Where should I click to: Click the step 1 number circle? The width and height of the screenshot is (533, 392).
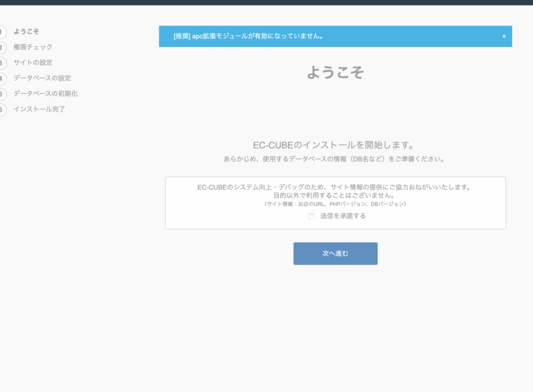[x=2, y=32]
